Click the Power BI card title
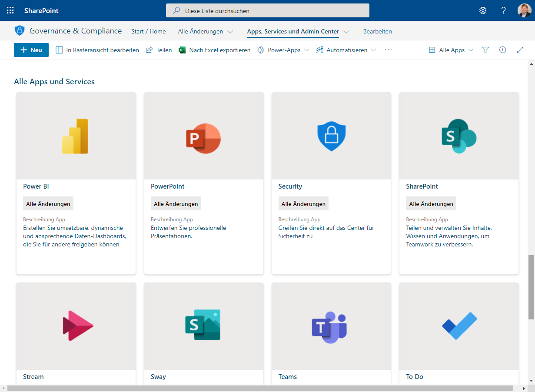 [36, 186]
